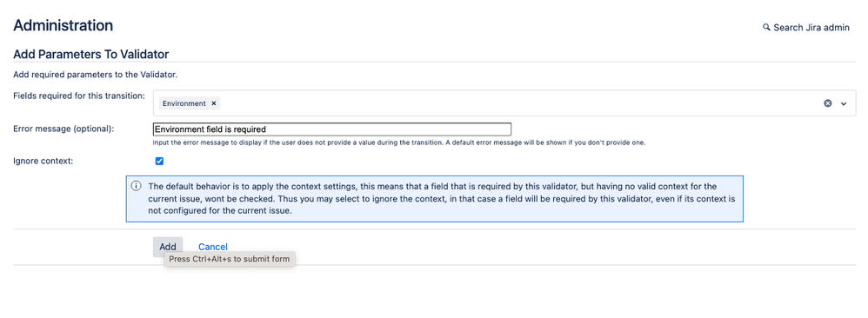Click the Administration page heading
Viewport: 868px width, 318px height.
63,25
